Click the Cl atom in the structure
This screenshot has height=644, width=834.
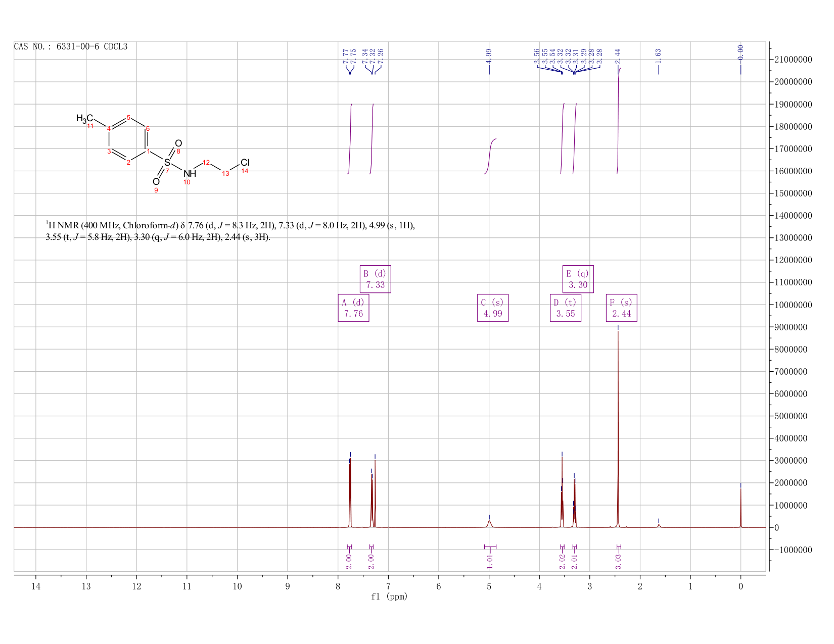coord(245,163)
